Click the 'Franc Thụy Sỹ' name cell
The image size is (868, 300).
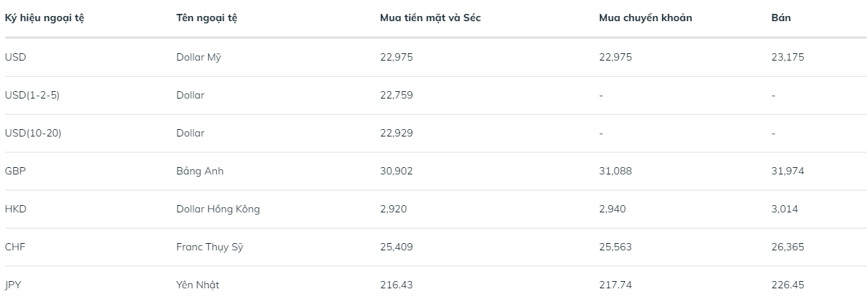click(x=210, y=247)
